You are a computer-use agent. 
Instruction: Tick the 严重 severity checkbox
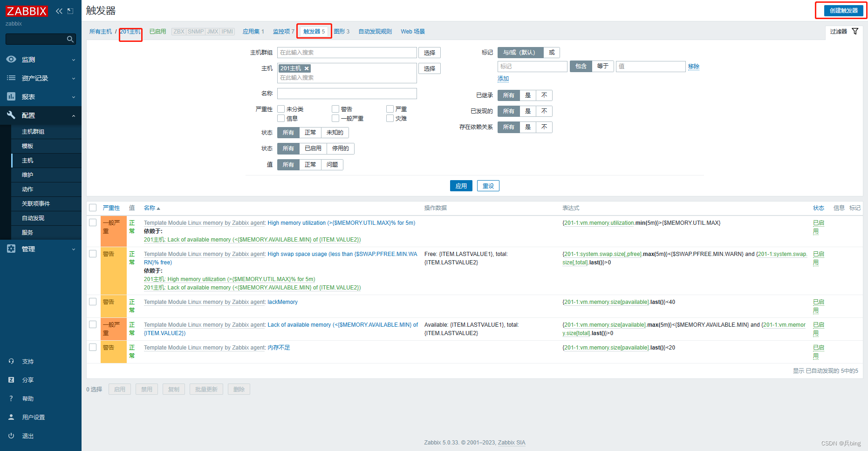[390, 109]
